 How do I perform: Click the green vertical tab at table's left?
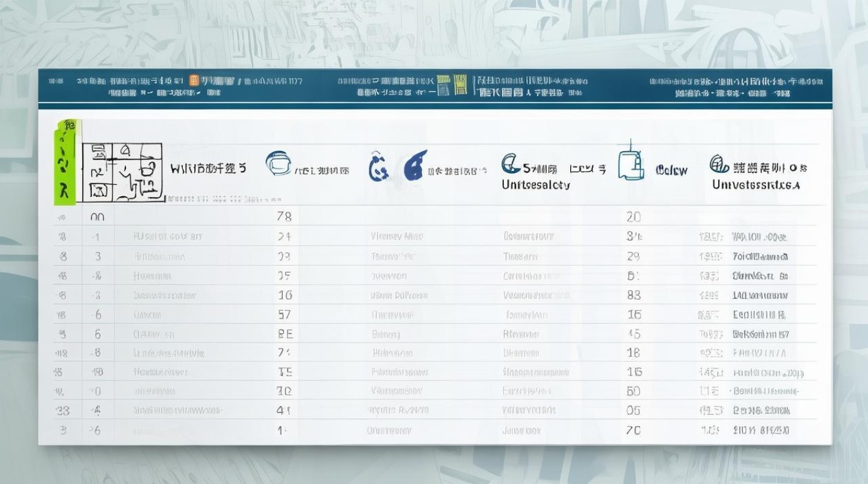point(65,163)
